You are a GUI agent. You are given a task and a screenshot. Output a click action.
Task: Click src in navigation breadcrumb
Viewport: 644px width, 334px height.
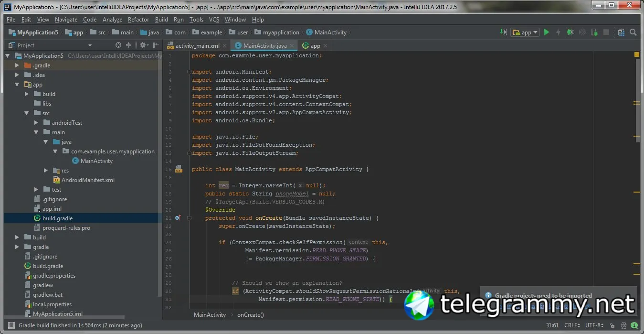pyautogui.click(x=97, y=32)
